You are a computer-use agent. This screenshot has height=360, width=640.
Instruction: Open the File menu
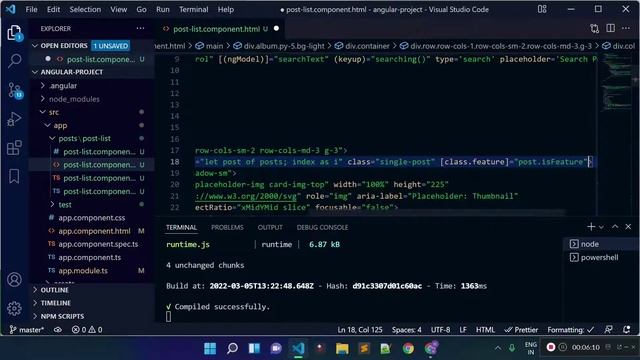click(x=31, y=9)
